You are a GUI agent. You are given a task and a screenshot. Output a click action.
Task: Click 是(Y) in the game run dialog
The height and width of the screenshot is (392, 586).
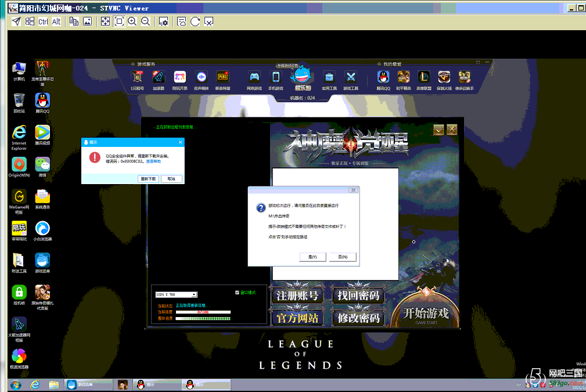[x=312, y=257]
